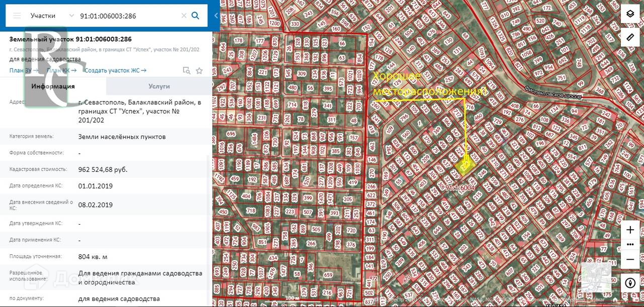Open the План КК link

[x=61, y=70]
